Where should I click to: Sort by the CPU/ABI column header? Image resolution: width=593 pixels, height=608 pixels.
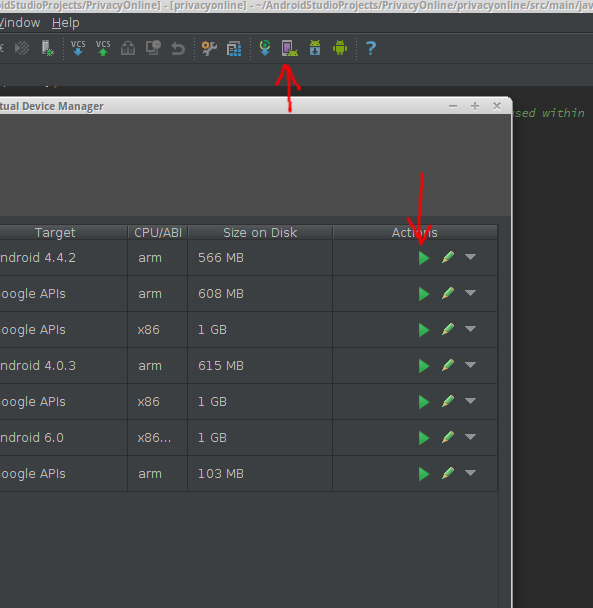(x=158, y=233)
